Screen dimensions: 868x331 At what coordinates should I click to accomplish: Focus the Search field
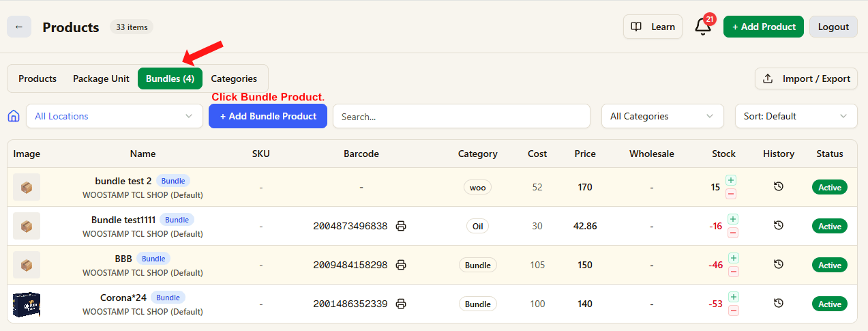462,116
